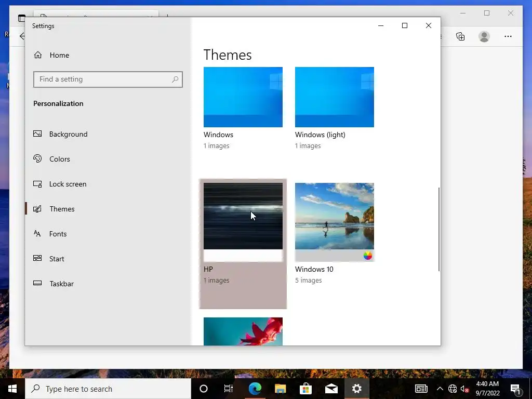This screenshot has height=399, width=532.
Task: Open network status tray icon
Action: pyautogui.click(x=453, y=389)
